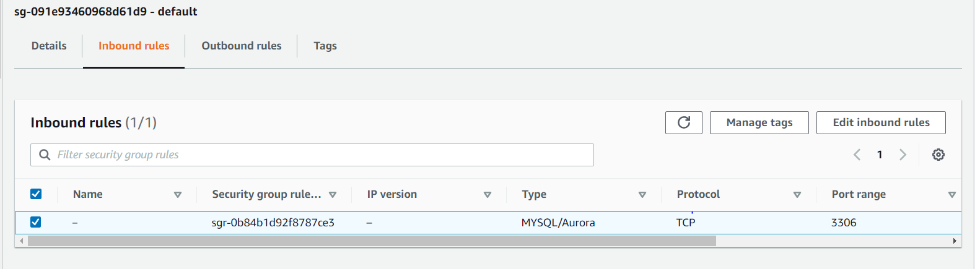
Task: Focus the Filter security group rules field
Action: coord(312,155)
